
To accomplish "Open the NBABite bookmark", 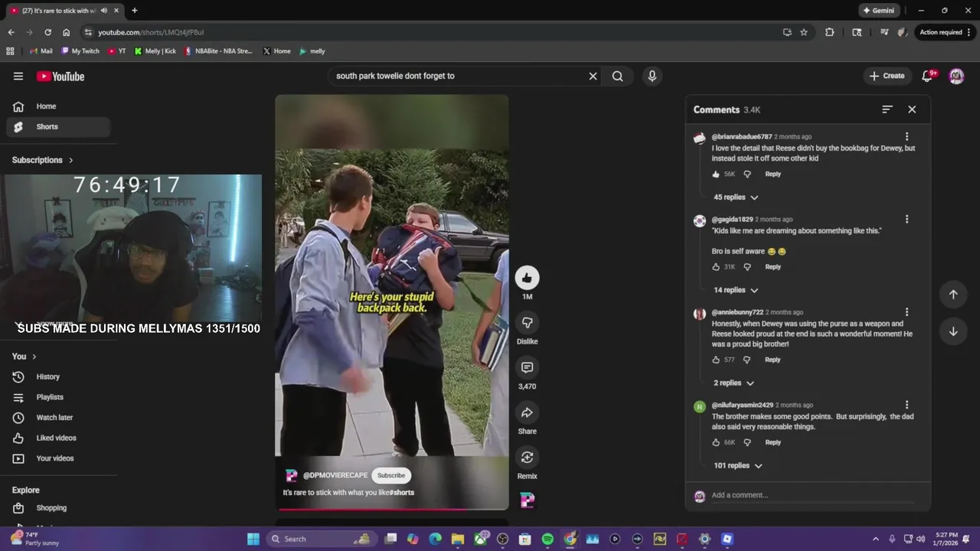I will coord(218,51).
